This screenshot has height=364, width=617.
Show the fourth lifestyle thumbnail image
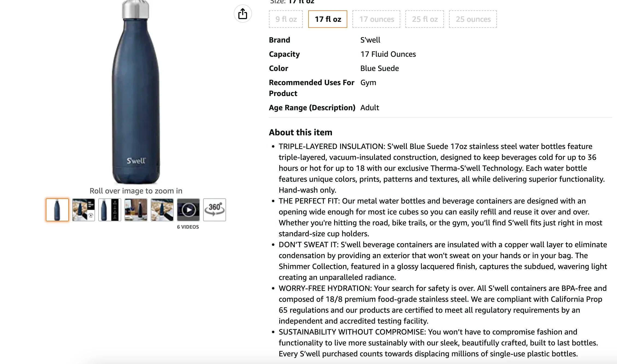click(x=136, y=210)
